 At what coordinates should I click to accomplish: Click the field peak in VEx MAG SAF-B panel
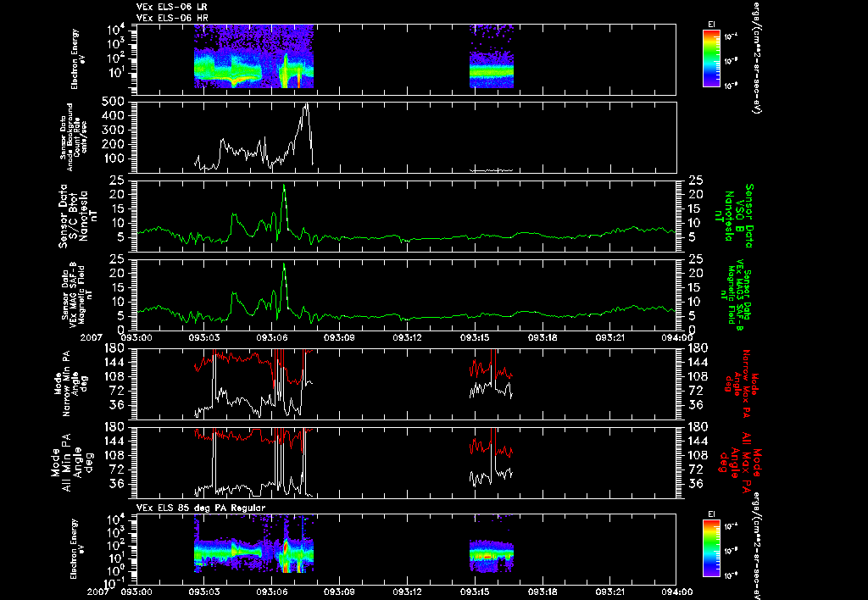[x=284, y=264]
